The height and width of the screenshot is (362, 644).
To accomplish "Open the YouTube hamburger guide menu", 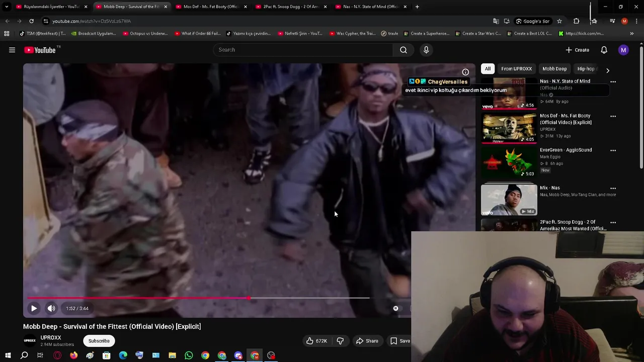I will point(12,50).
